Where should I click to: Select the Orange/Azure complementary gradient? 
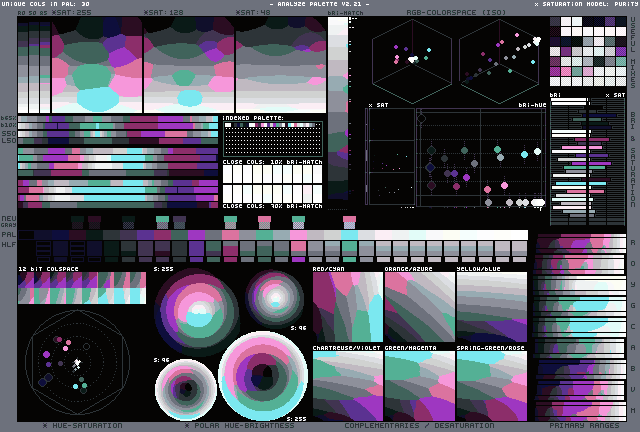pyautogui.click(x=419, y=307)
